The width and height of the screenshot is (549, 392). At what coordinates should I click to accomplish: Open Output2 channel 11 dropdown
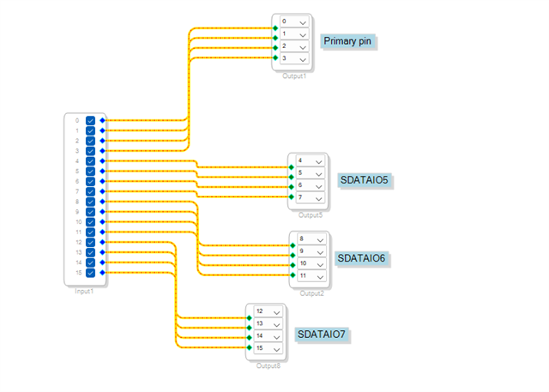click(x=311, y=276)
